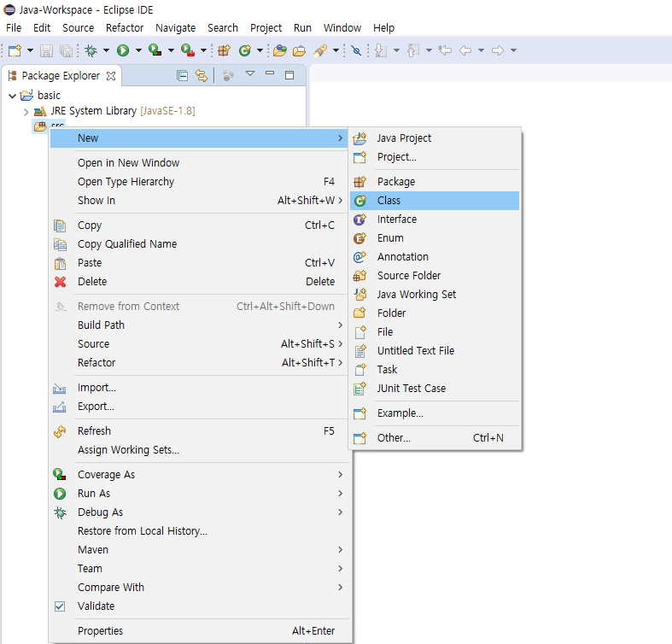The image size is (672, 644).
Task: Open the File menu
Action: pyautogui.click(x=14, y=28)
